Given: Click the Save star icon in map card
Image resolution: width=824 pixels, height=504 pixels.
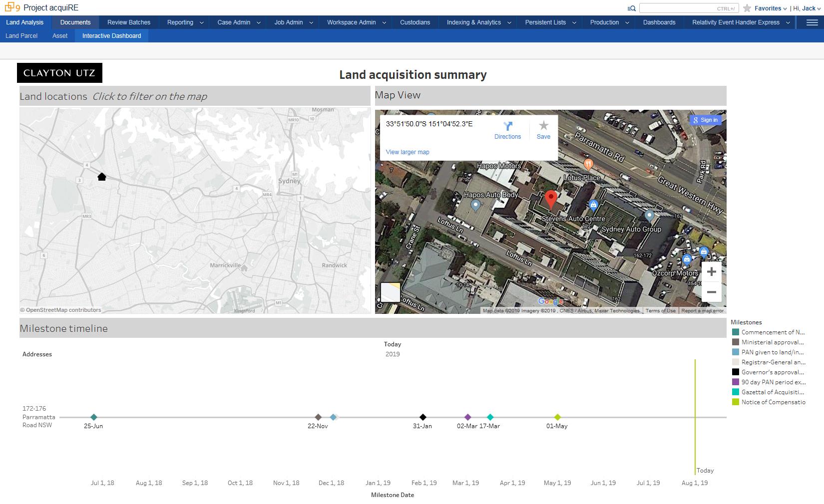Looking at the screenshot, I should [544, 126].
